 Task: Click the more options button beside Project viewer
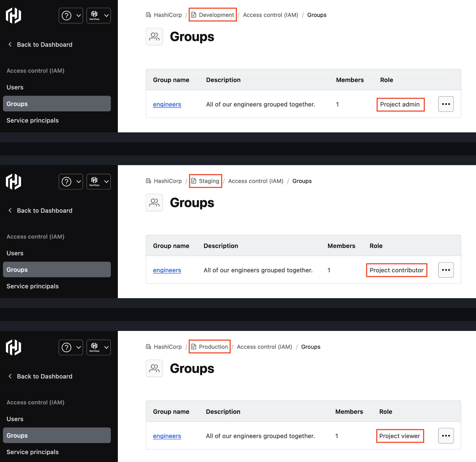coord(446,436)
